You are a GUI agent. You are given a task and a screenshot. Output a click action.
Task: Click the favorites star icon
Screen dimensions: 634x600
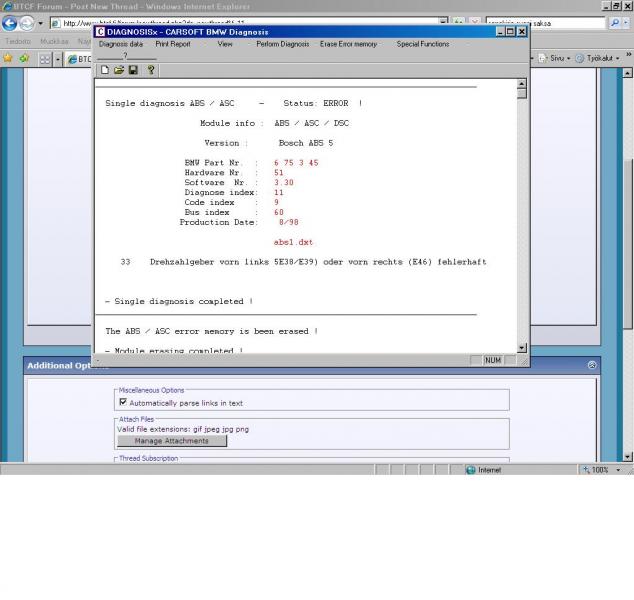point(7,58)
